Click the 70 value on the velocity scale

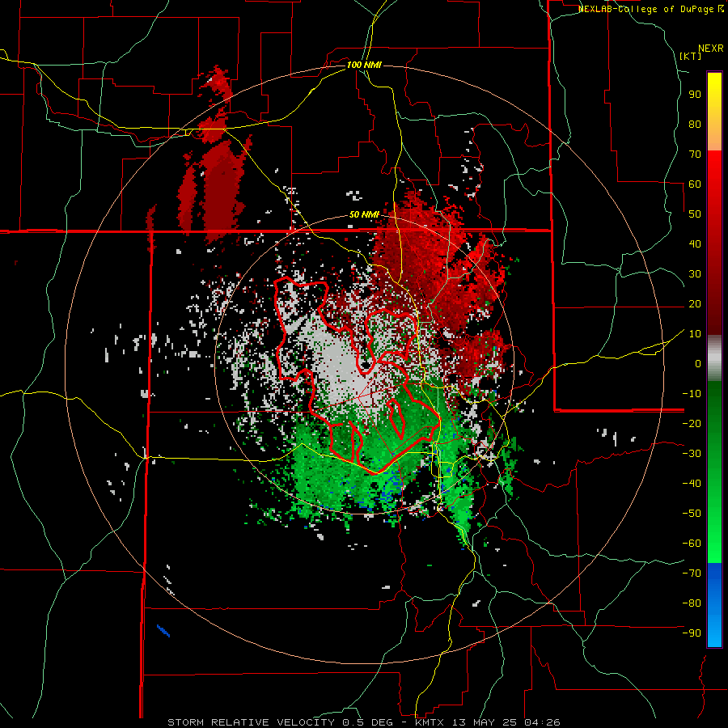click(695, 154)
